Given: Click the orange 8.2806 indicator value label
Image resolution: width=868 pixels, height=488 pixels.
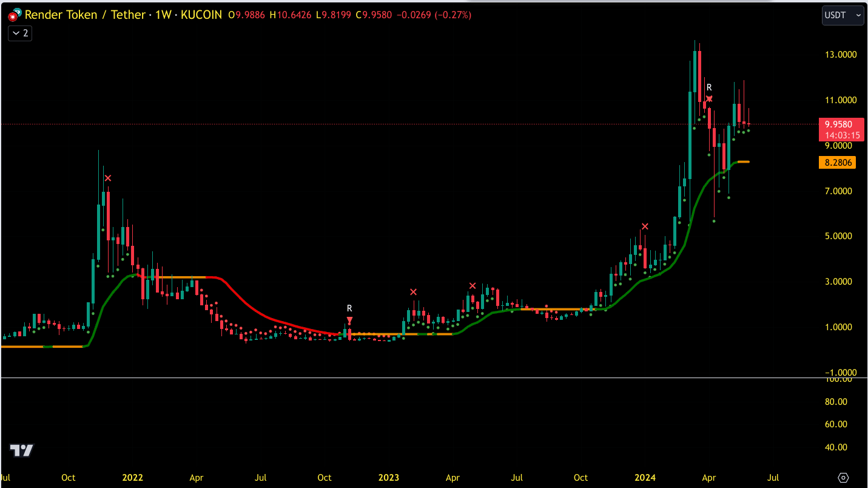Looking at the screenshot, I should coord(837,163).
